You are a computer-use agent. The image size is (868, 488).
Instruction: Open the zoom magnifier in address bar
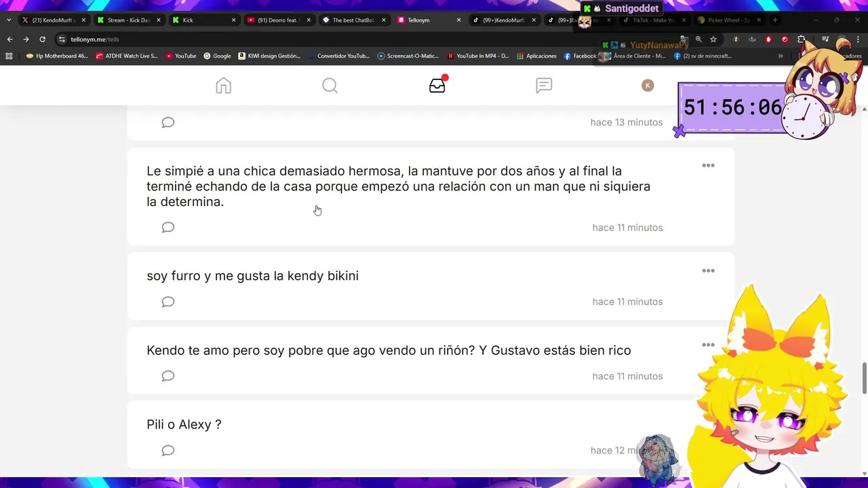(x=698, y=39)
